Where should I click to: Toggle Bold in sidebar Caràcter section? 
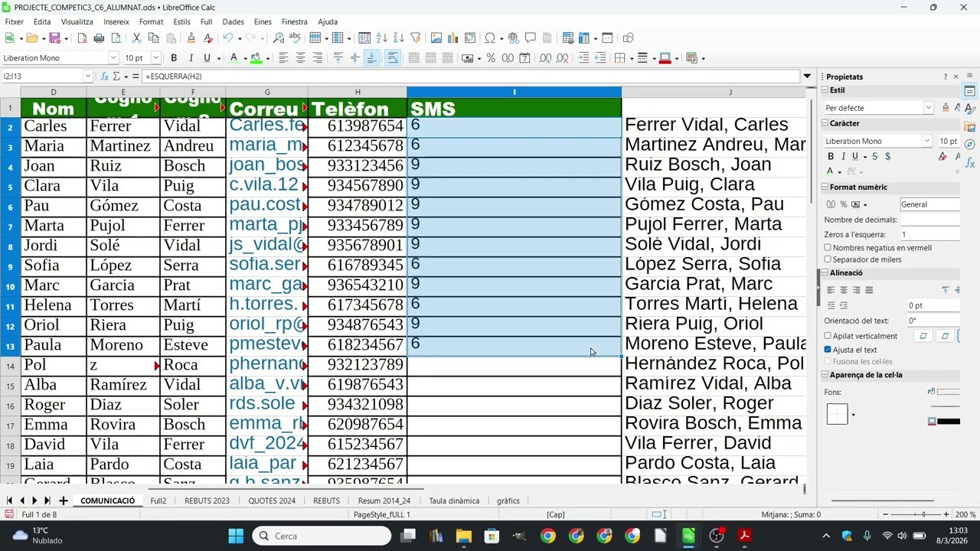pyautogui.click(x=831, y=156)
